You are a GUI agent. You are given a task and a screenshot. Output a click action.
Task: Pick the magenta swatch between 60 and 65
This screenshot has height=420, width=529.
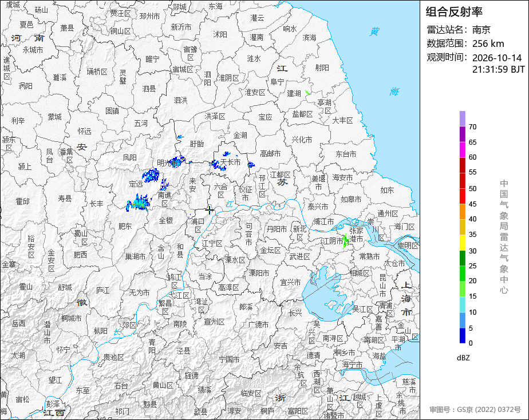462,150
